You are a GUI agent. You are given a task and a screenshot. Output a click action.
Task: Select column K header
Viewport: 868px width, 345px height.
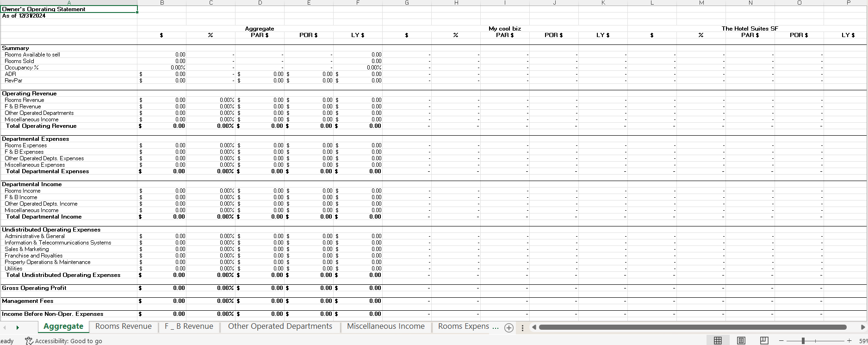pos(603,3)
